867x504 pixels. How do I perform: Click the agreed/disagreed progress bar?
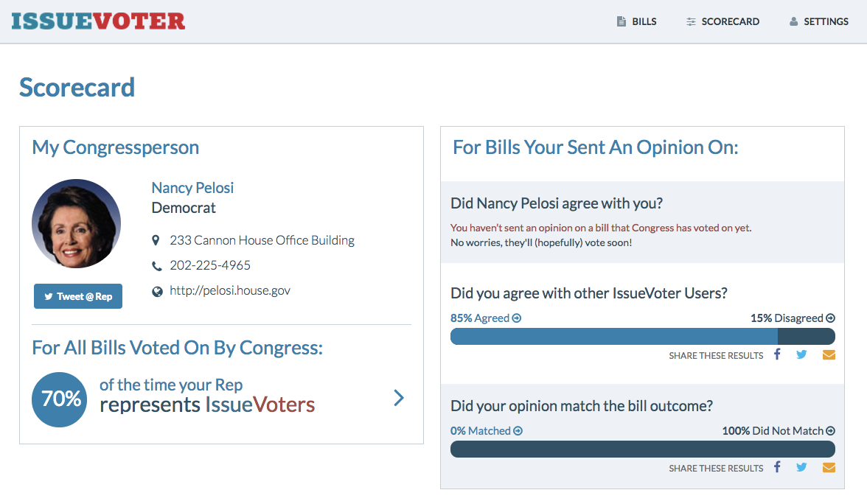642,337
